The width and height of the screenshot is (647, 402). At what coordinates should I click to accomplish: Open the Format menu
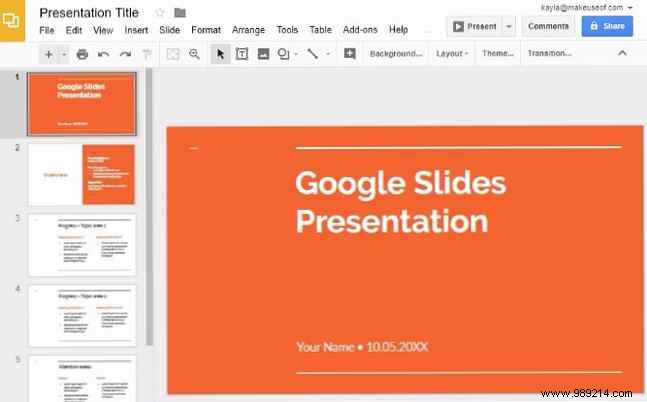[206, 30]
